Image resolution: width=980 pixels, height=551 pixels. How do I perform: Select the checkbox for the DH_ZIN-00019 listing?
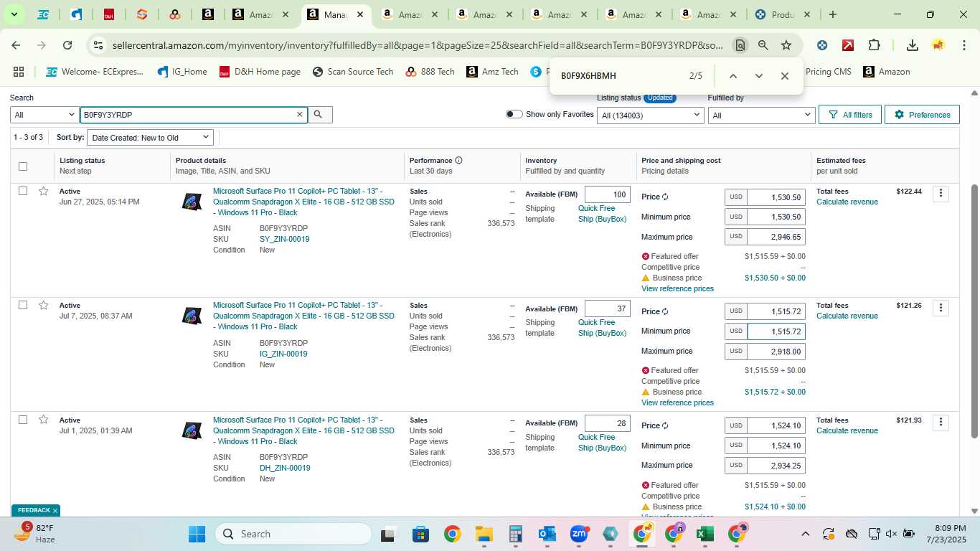tap(23, 420)
